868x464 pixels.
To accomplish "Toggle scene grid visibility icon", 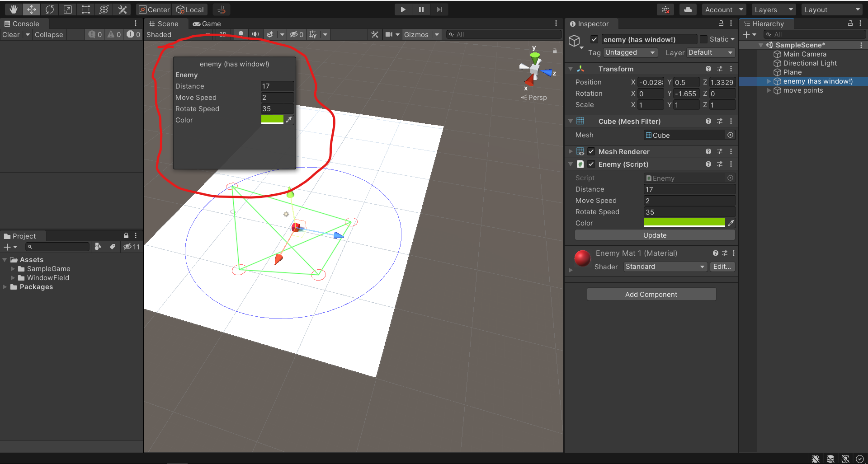I will pos(313,34).
